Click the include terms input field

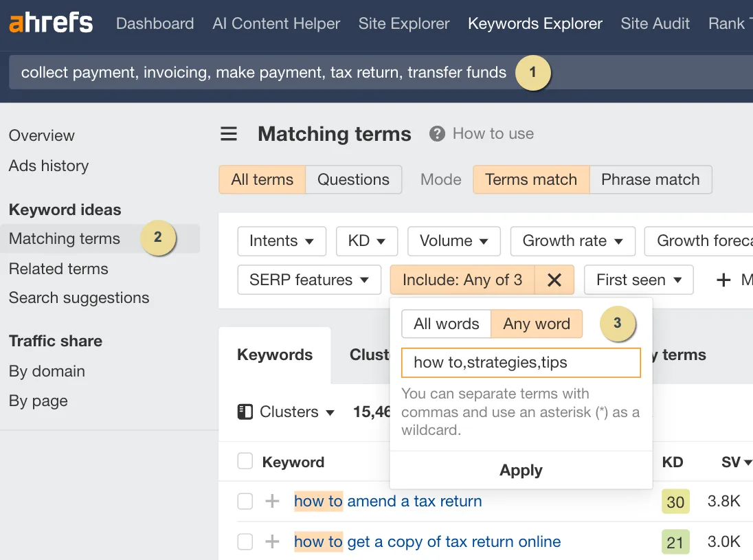coord(521,363)
